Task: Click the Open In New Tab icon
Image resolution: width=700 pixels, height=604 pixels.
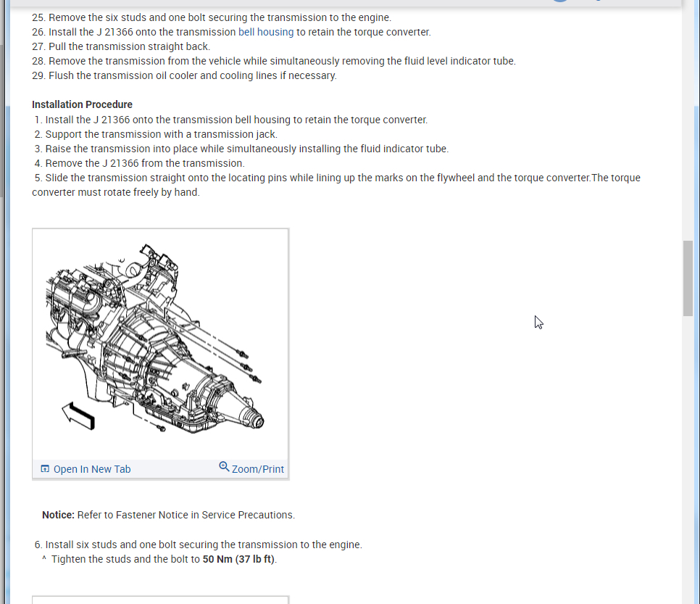Action: (45, 468)
